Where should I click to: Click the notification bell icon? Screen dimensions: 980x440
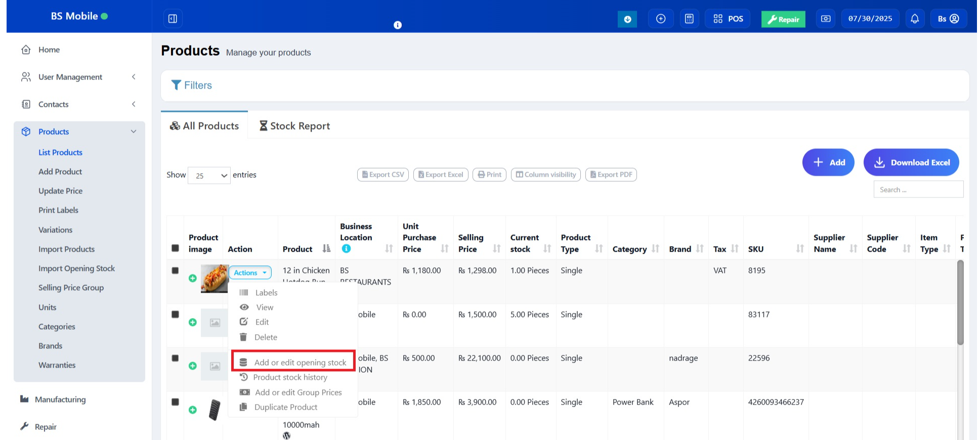[915, 19]
